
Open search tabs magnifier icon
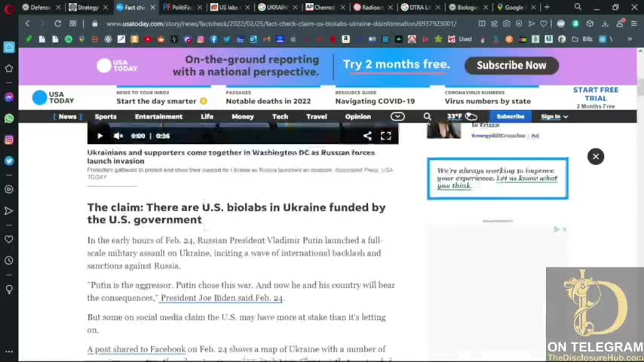tap(578, 7)
